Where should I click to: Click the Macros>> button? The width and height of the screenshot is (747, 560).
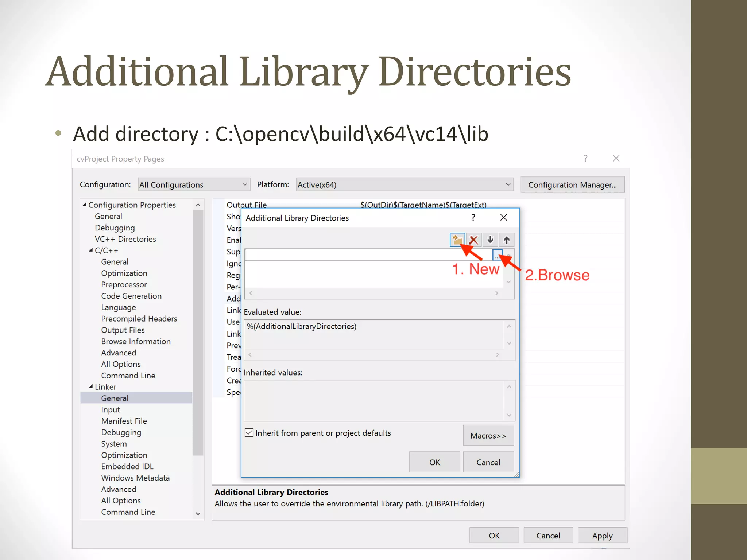(488, 436)
